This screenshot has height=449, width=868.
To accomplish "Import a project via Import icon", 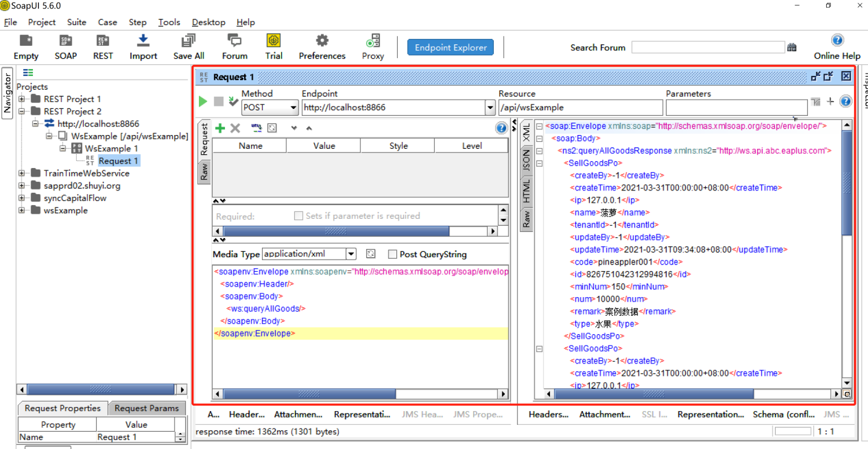I will [x=143, y=47].
